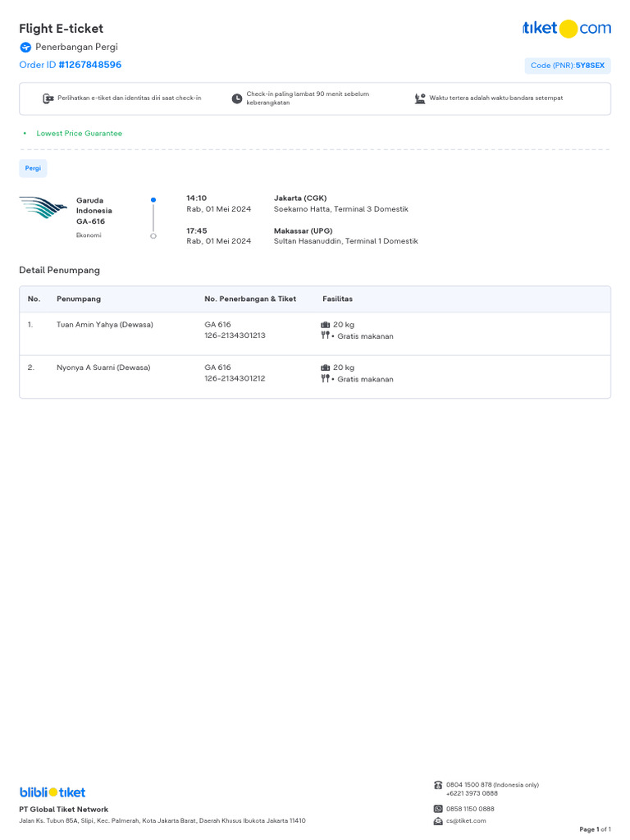The height and width of the screenshot is (840, 630).
Task: Click the Penumpang column header
Action: point(79,299)
